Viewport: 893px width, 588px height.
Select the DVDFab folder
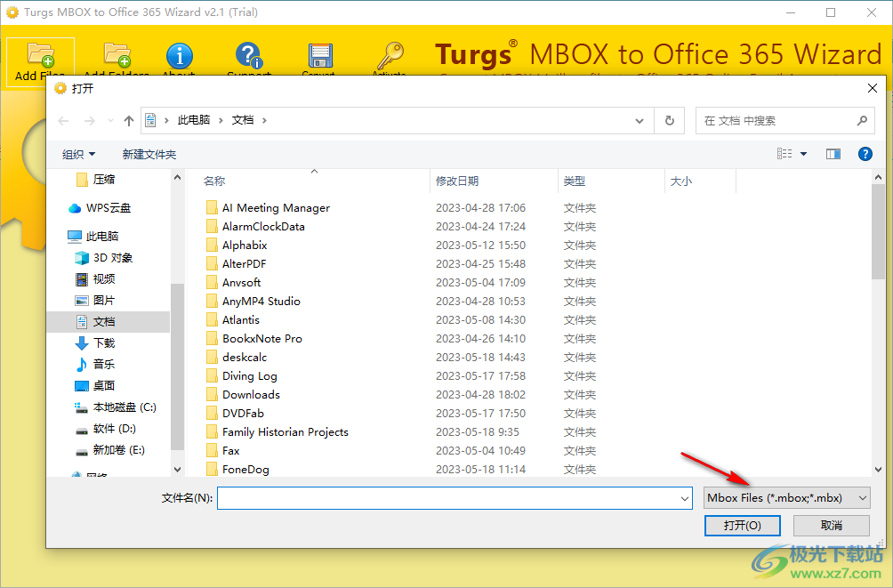click(235, 413)
